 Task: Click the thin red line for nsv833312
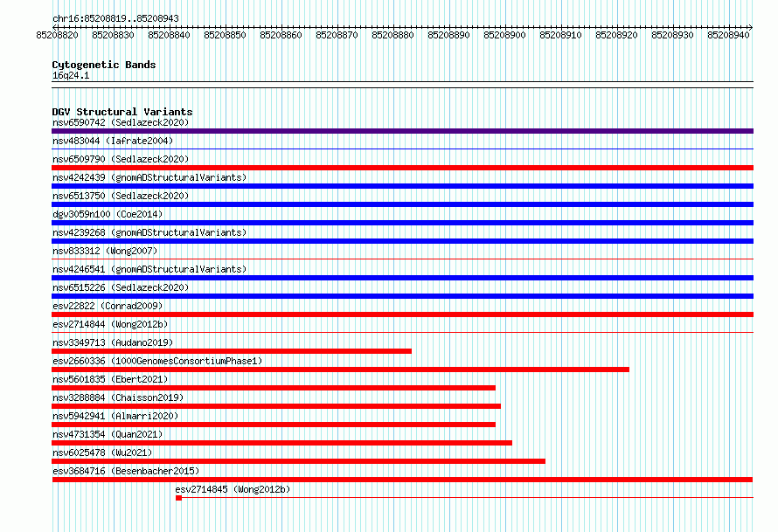tap(402, 259)
